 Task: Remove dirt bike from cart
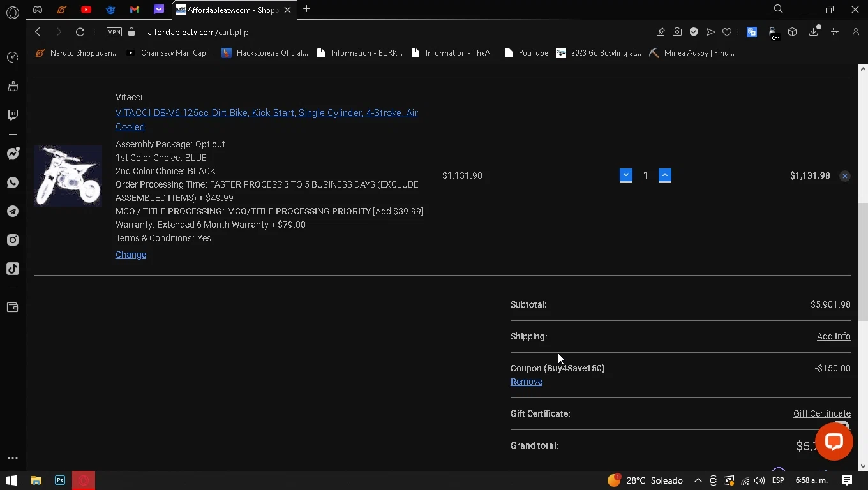[844, 176]
